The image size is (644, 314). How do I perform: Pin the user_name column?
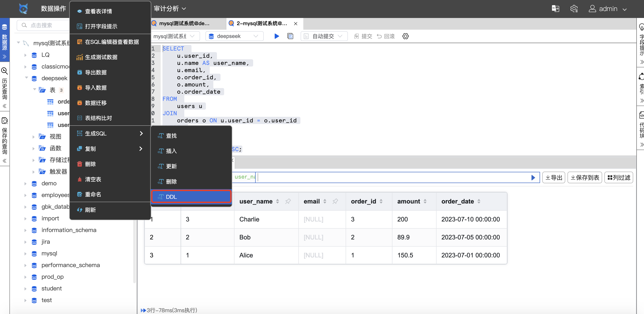(288, 201)
